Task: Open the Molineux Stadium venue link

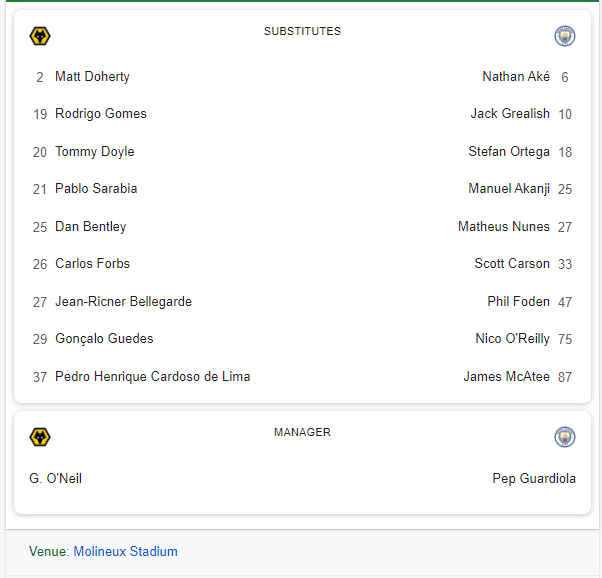Action: pos(125,551)
